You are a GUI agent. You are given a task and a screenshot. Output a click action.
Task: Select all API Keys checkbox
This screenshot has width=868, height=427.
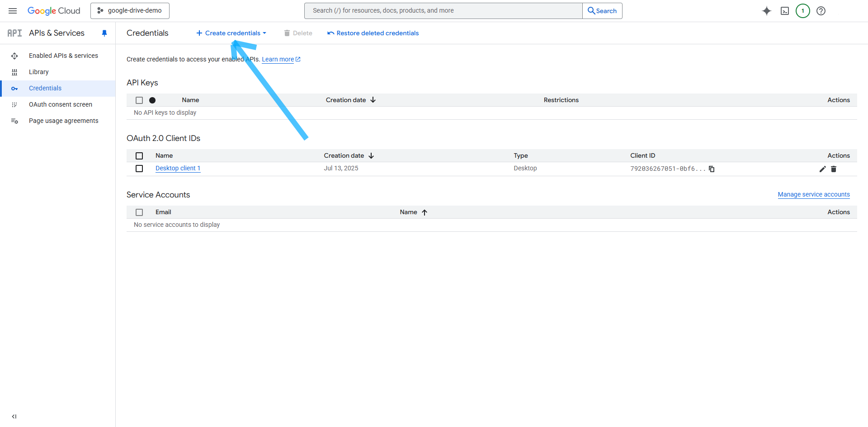coord(139,100)
